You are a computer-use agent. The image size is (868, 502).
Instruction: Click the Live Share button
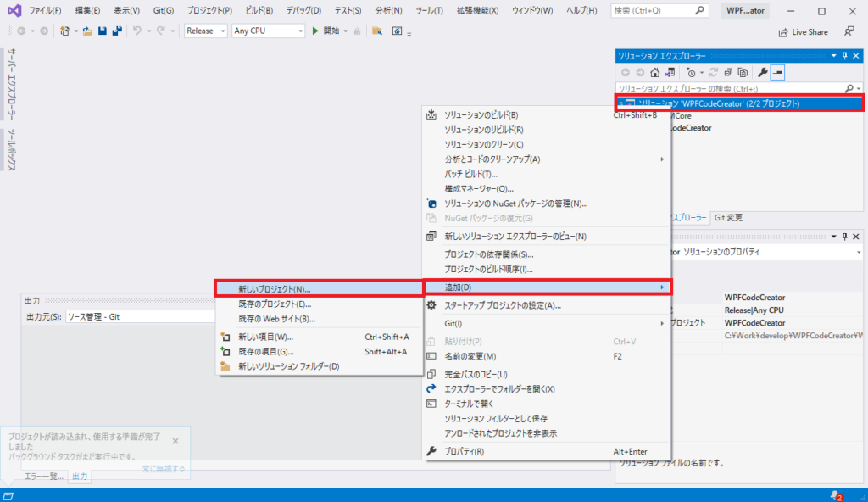[x=803, y=32]
